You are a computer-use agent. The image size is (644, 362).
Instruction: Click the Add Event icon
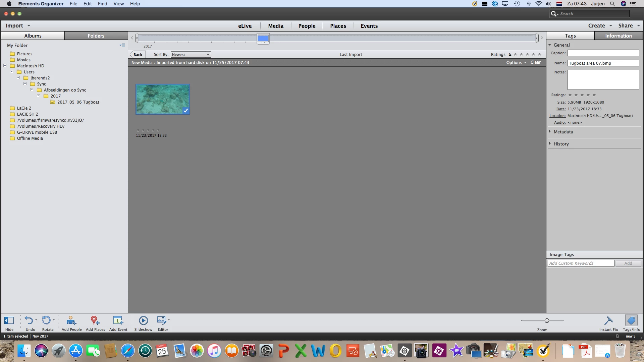tap(118, 321)
